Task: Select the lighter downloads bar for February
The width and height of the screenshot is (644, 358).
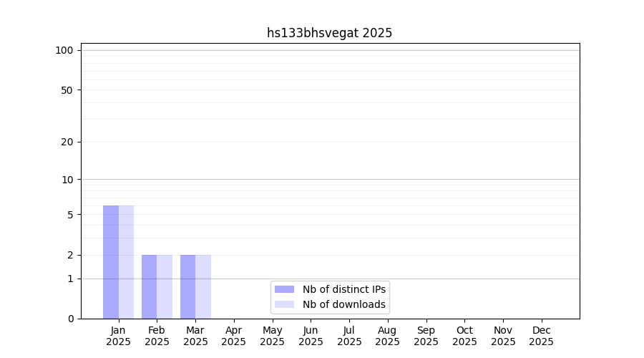Action: pos(165,286)
